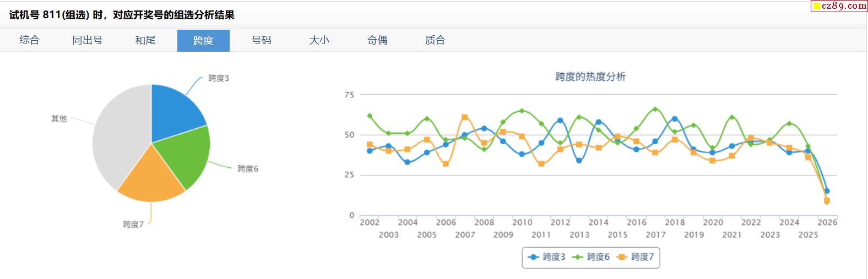
Task: Select the 和尾 tab
Action: pos(145,40)
